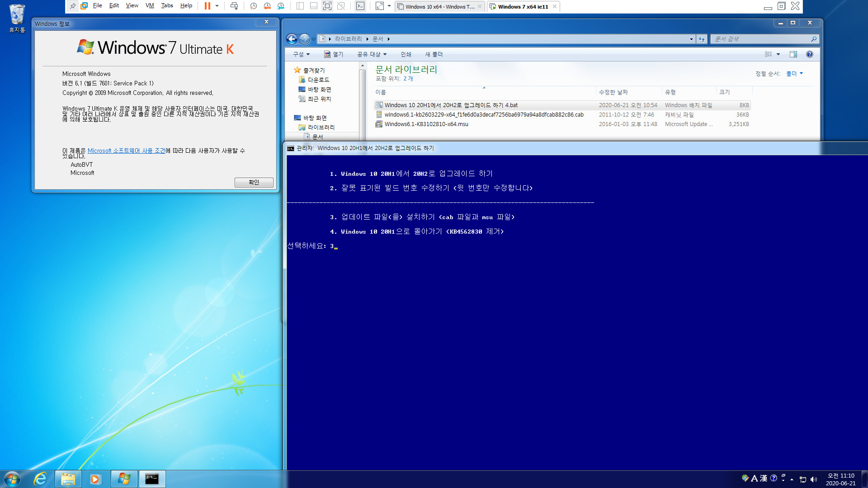This screenshot has width=868, height=488.
Task: Expand the power options arrow beside the pause icon
Action: [217, 6]
